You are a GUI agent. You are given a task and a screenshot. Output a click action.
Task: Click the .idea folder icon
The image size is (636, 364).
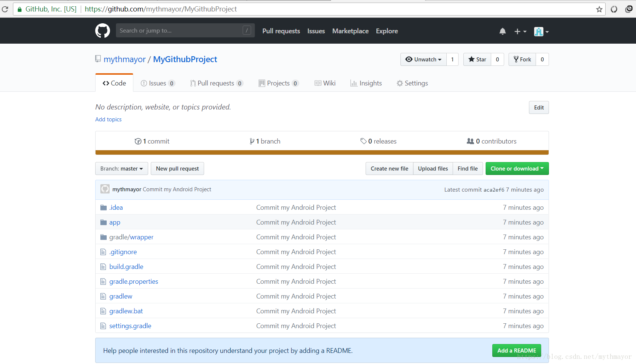(103, 208)
